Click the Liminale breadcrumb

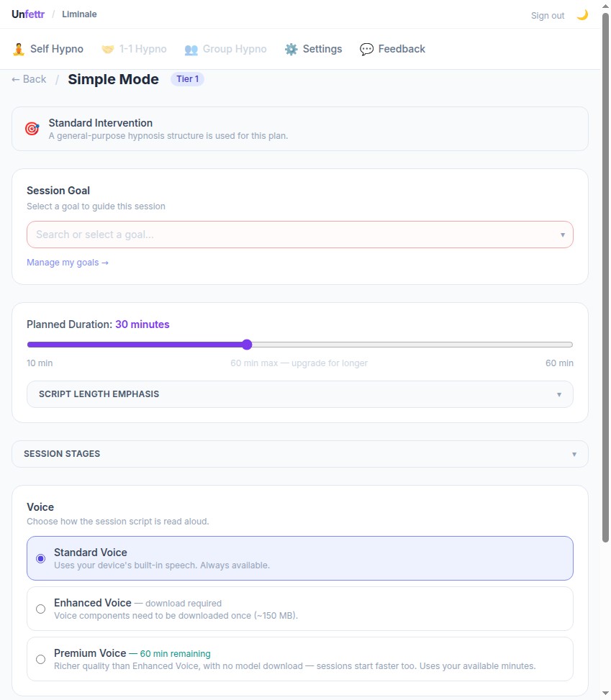pyautogui.click(x=79, y=14)
